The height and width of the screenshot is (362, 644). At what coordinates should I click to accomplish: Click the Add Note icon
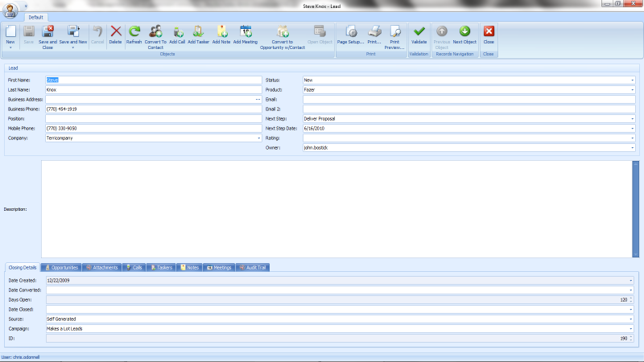[221, 33]
